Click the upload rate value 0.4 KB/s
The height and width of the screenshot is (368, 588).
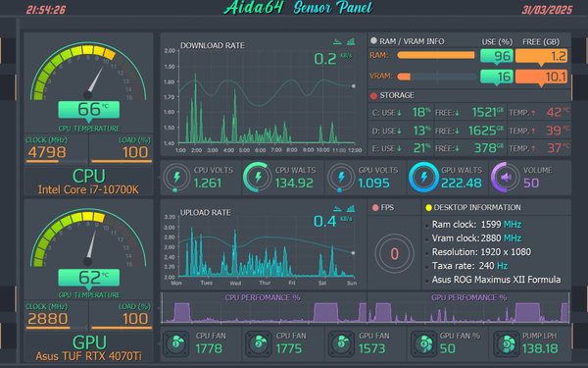pos(333,221)
